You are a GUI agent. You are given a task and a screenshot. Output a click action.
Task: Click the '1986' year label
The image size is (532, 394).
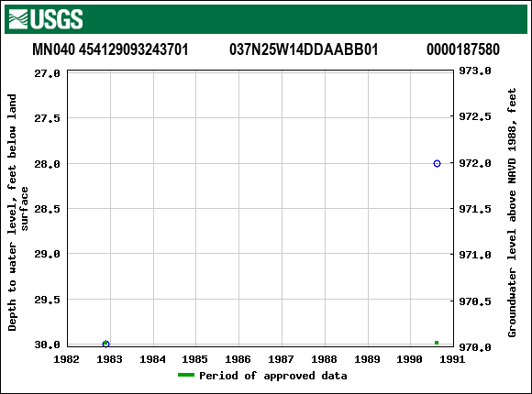pos(238,359)
